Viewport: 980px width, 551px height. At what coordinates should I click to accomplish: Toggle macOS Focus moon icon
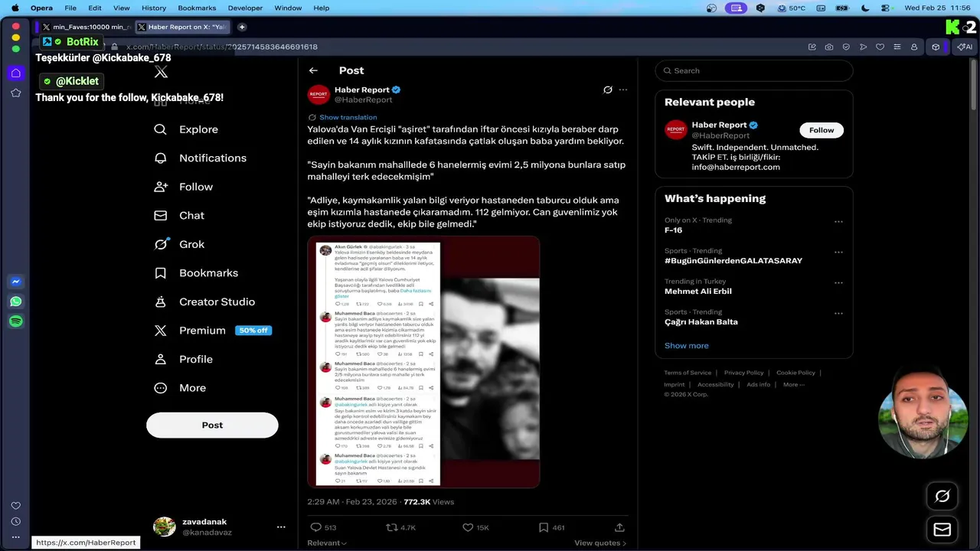pyautogui.click(x=865, y=8)
